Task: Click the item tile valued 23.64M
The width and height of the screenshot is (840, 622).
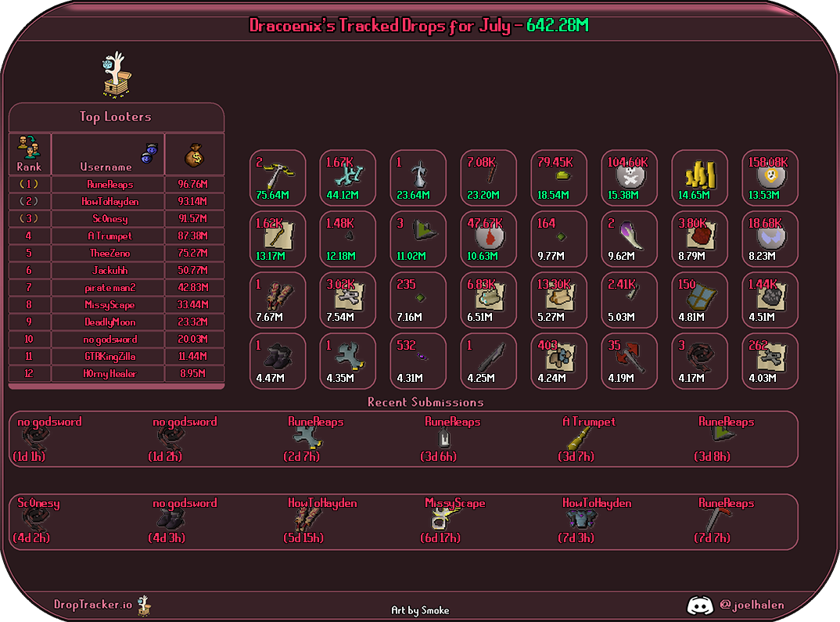Action: [418, 178]
